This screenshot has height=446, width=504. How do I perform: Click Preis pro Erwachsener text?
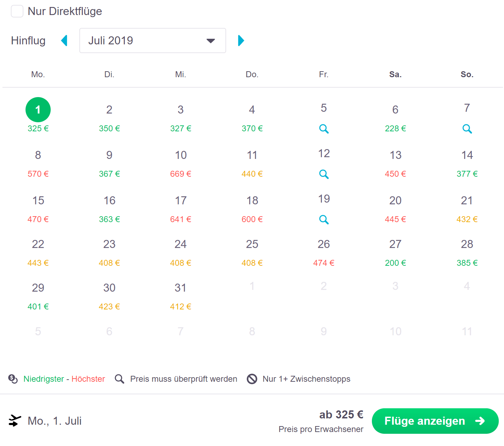pos(321,429)
